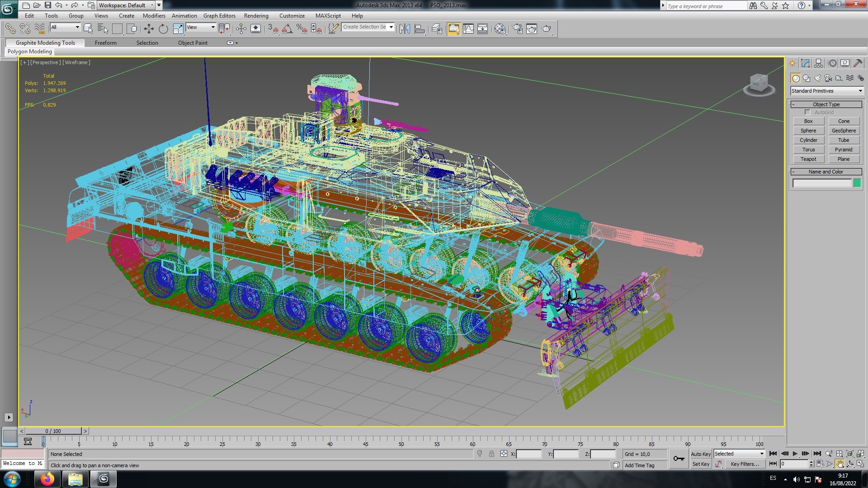Viewport: 868px width, 488px height.
Task: Open the Selected key filter dropdown
Action: 739,454
